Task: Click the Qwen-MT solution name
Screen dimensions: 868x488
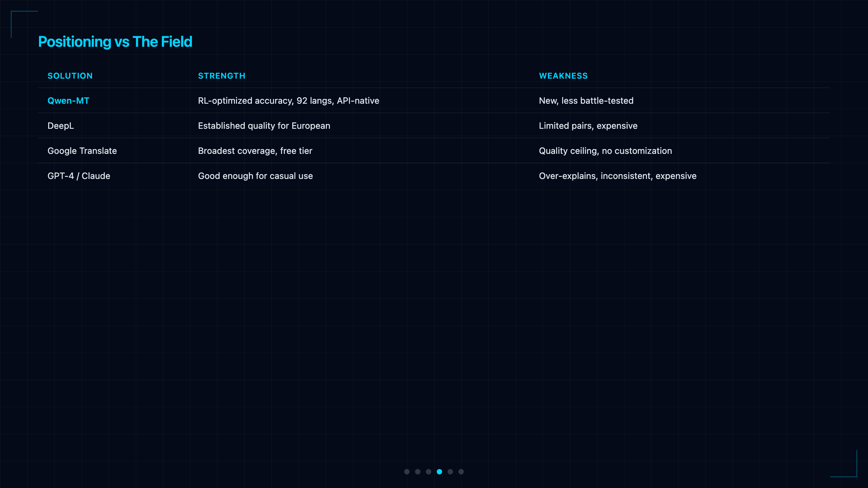Action: click(68, 101)
